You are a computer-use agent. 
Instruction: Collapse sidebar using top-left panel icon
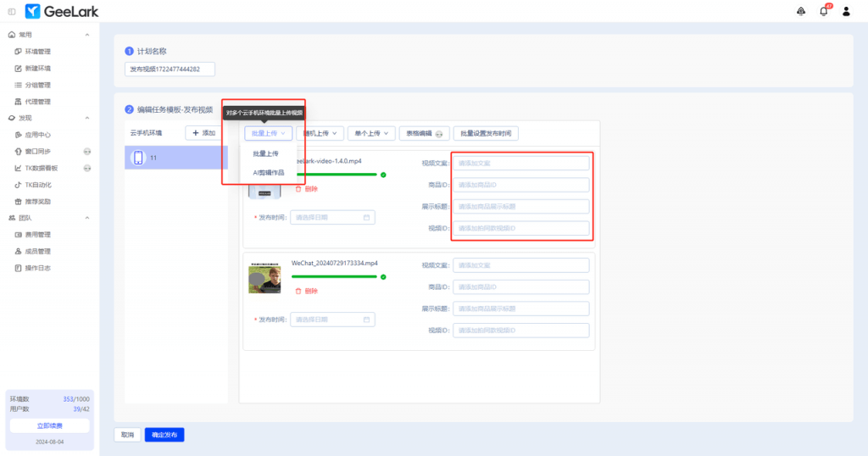pyautogui.click(x=11, y=11)
